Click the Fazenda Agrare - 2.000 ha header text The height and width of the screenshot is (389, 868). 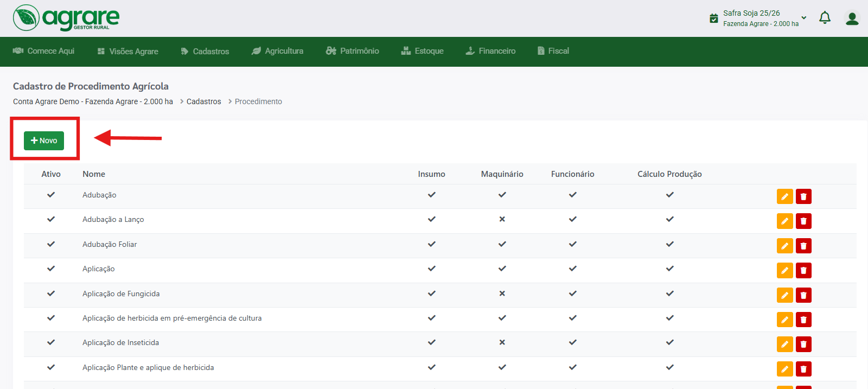pos(761,24)
